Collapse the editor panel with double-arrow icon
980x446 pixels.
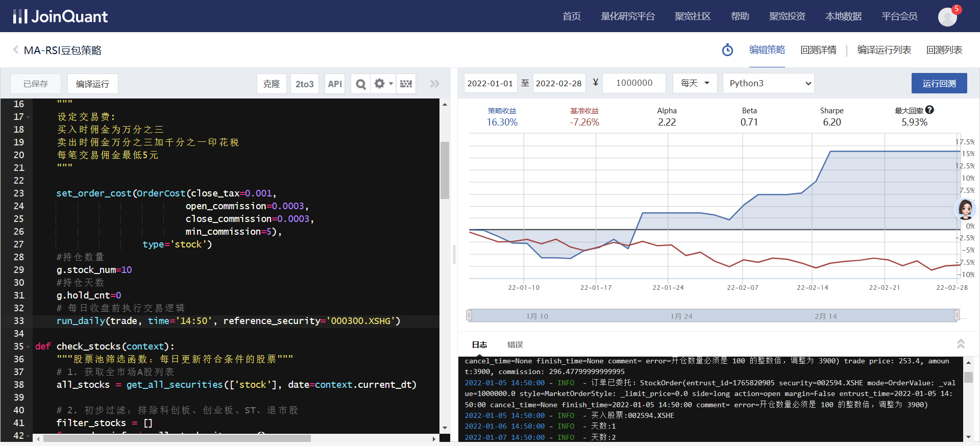pos(435,84)
